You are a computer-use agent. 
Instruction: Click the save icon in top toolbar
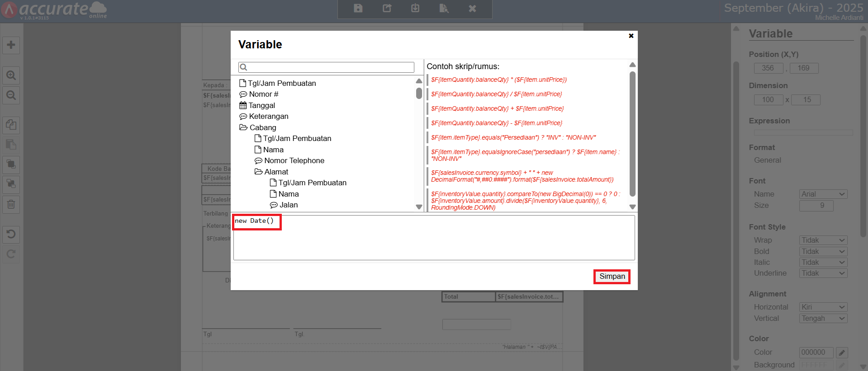click(x=358, y=9)
